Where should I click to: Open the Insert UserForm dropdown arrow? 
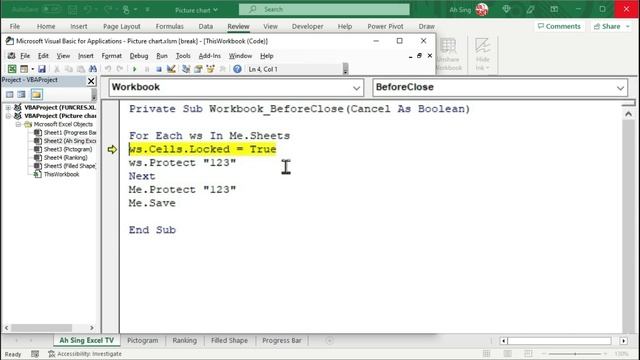click(32, 69)
